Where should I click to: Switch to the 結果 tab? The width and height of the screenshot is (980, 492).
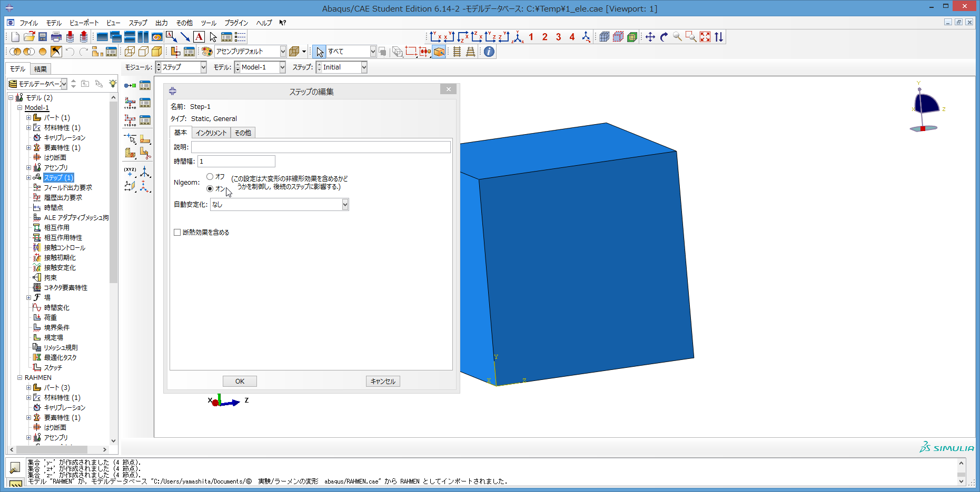[41, 69]
